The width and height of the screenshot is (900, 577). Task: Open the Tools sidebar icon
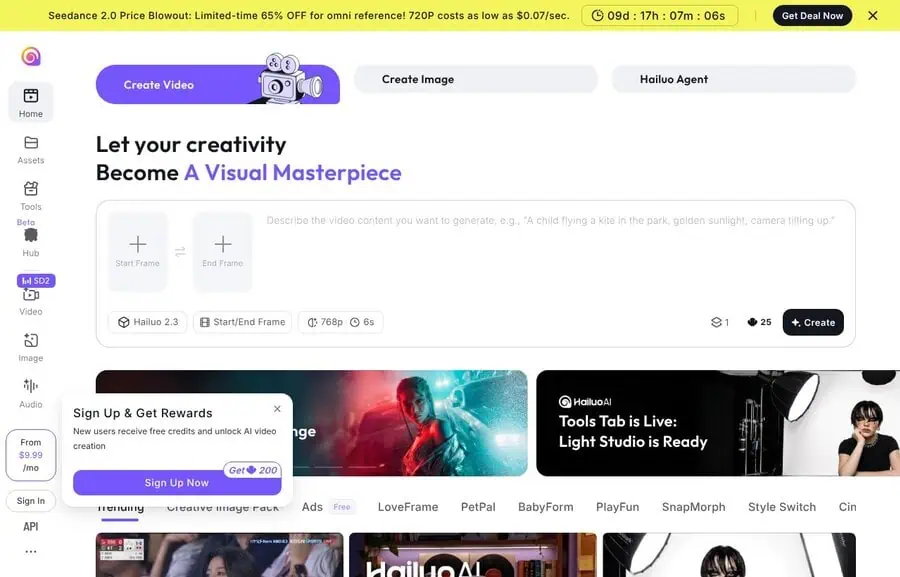coord(31,188)
